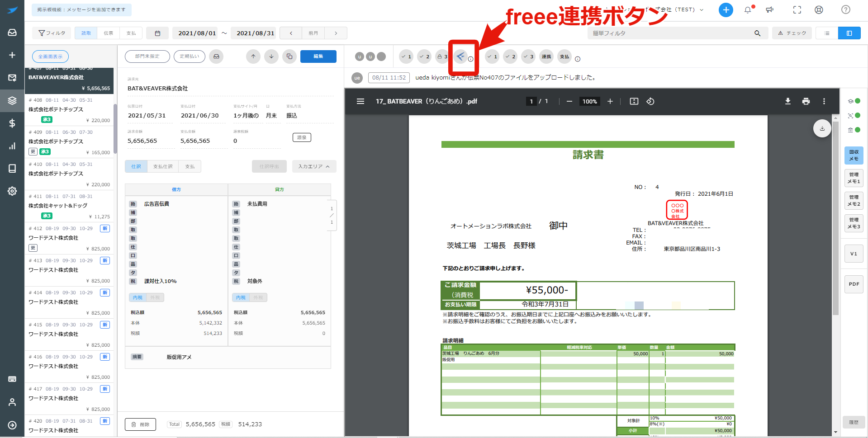Screen dimensions: 868x438
Task: Select 外税 on the credit side
Action: [258, 297]
